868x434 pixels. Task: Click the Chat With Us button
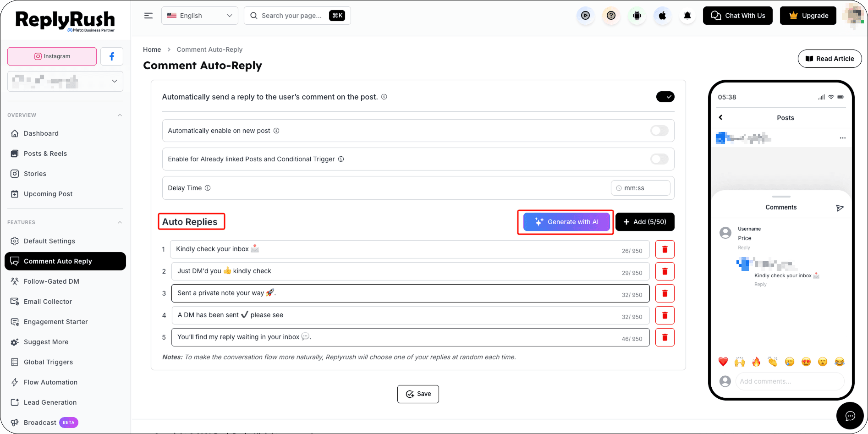tap(738, 16)
